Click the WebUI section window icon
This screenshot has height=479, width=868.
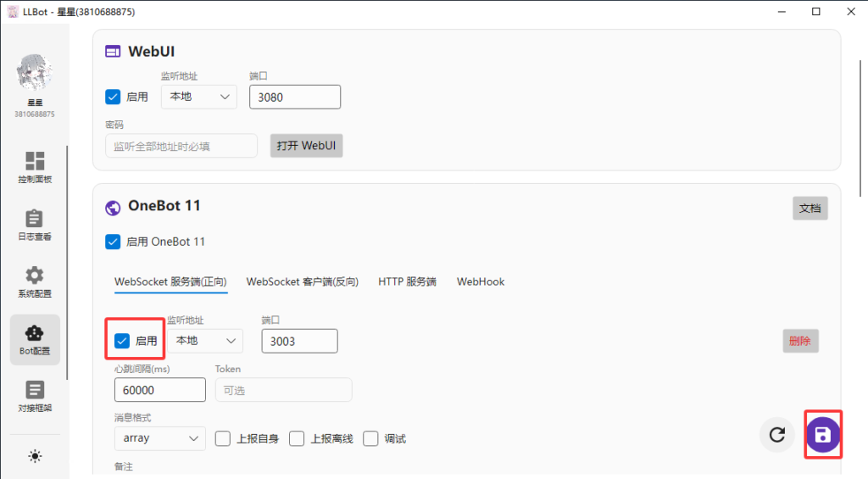coord(113,52)
